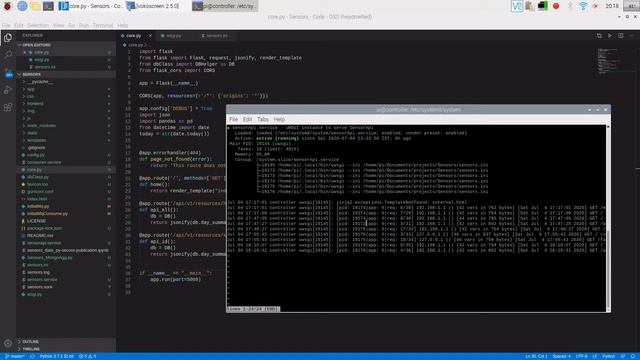The image size is (640, 360).
Task: Launch the web browser from the taskbar
Action: [22, 6]
